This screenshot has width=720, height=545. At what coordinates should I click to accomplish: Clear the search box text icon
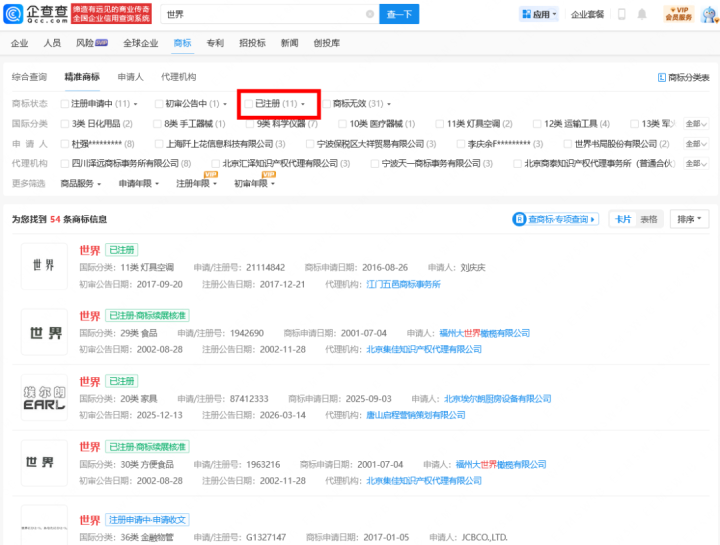point(370,14)
